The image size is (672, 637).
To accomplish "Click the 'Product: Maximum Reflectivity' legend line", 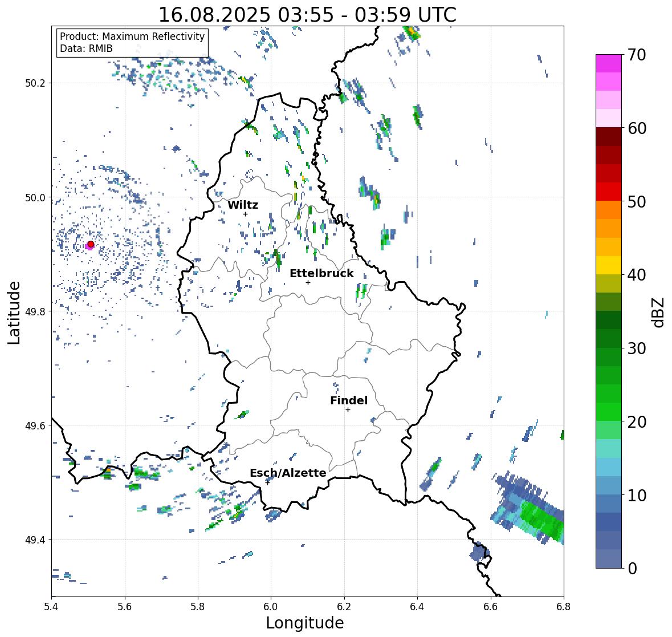I will [x=132, y=36].
